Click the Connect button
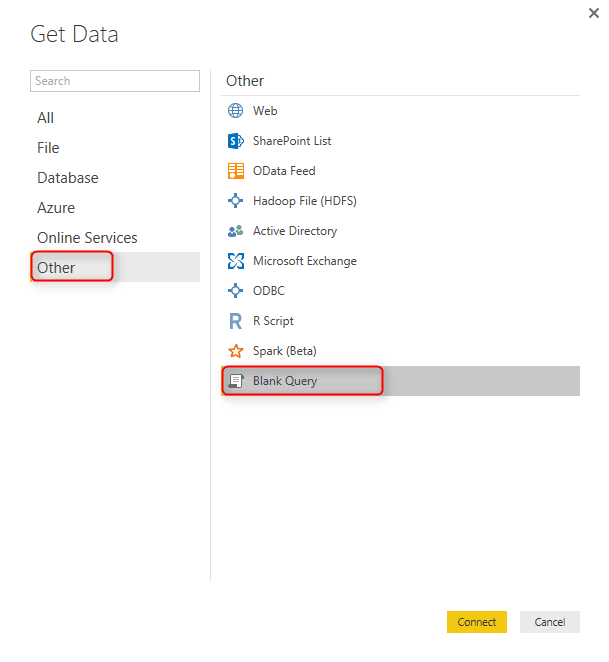Viewport: 609px width, 662px height. [x=477, y=622]
